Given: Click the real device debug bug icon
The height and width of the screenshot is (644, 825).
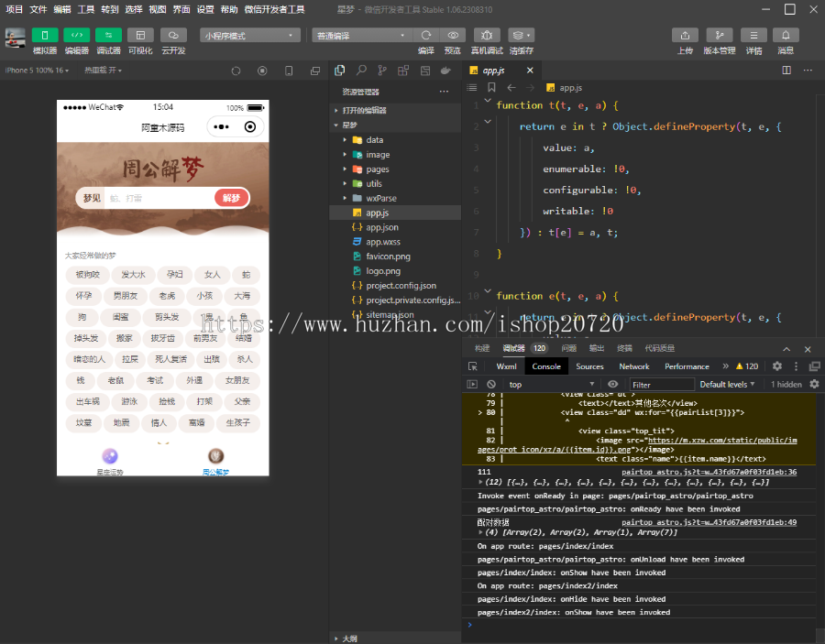Looking at the screenshot, I should point(487,35).
